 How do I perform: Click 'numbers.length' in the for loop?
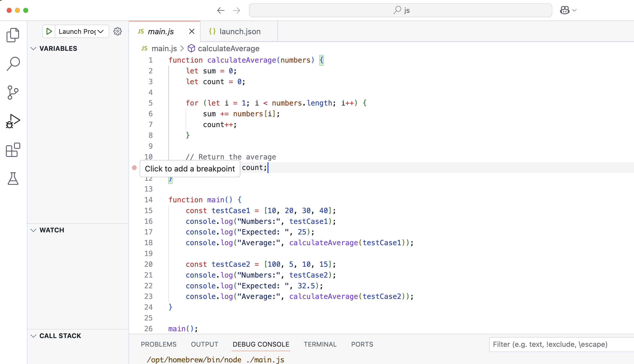click(x=302, y=103)
